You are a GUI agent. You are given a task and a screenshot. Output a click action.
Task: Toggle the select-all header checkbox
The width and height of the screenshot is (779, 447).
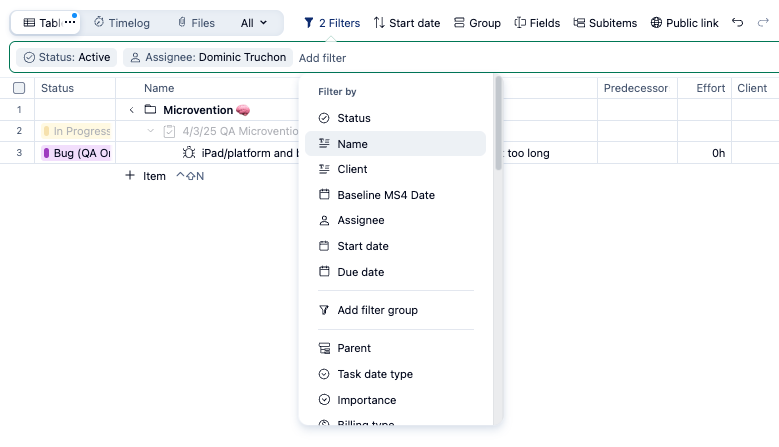(x=19, y=88)
